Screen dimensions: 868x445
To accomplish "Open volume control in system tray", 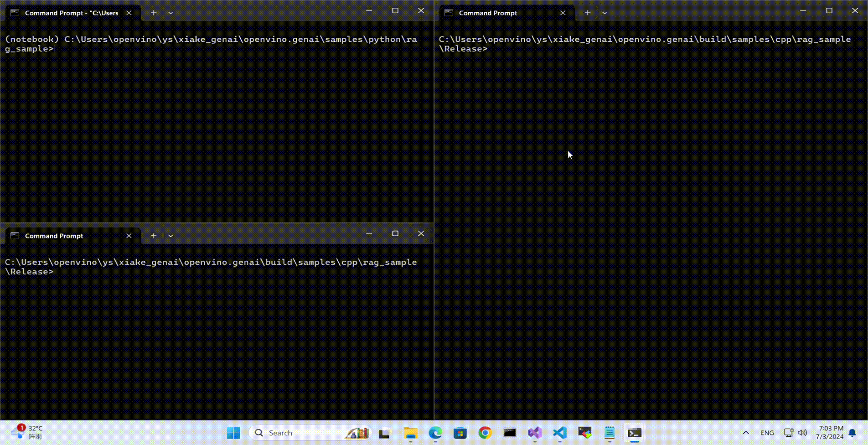I will coord(802,433).
